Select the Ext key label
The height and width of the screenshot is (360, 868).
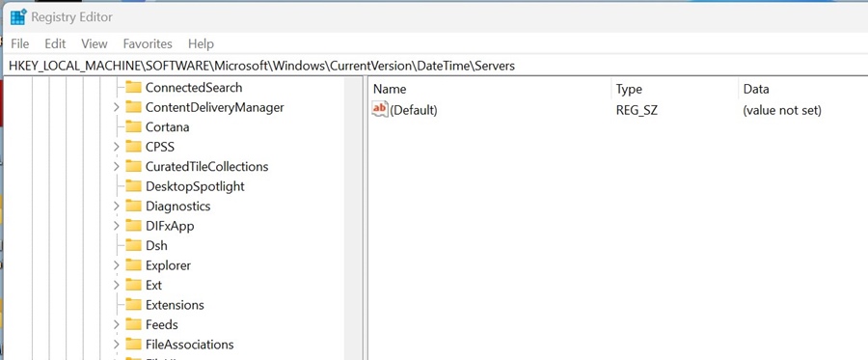click(154, 286)
